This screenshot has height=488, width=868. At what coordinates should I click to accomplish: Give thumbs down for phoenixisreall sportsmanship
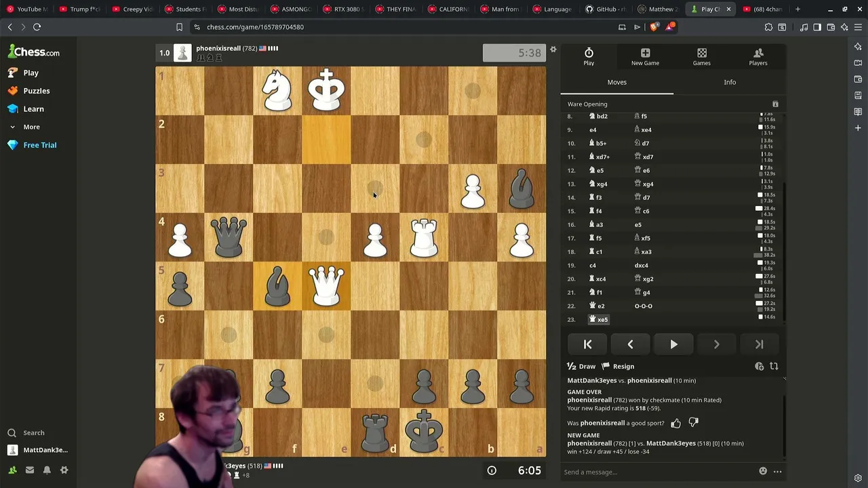pyautogui.click(x=693, y=423)
